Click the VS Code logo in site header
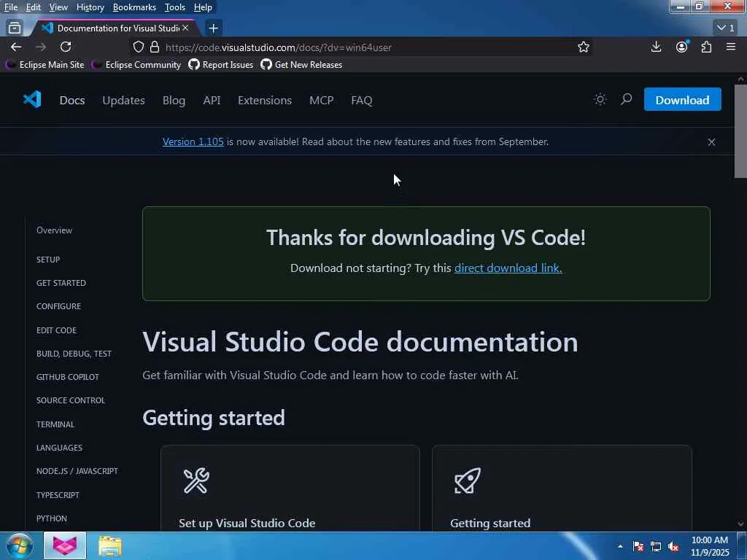747x560 pixels. pyautogui.click(x=32, y=99)
